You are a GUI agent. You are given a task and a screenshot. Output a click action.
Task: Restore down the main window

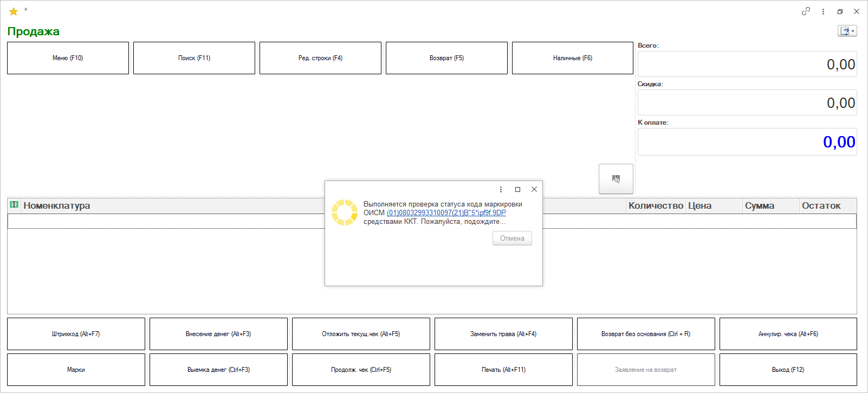point(840,11)
